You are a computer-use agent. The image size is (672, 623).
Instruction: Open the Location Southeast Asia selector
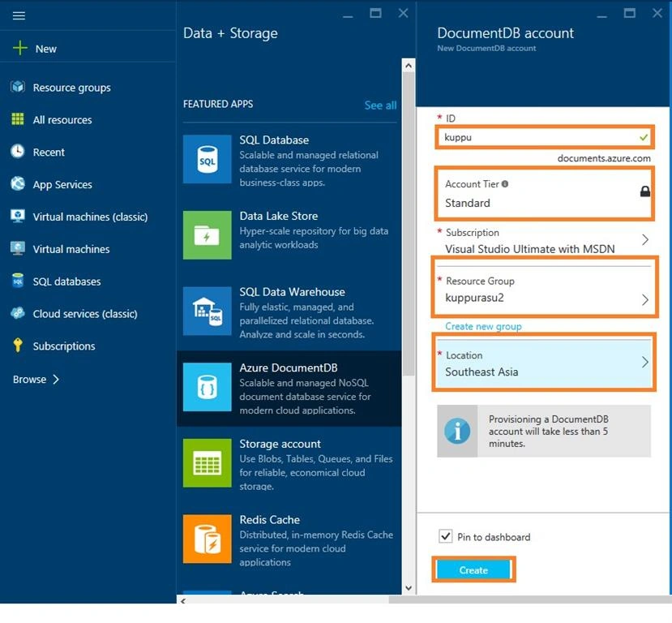click(544, 363)
